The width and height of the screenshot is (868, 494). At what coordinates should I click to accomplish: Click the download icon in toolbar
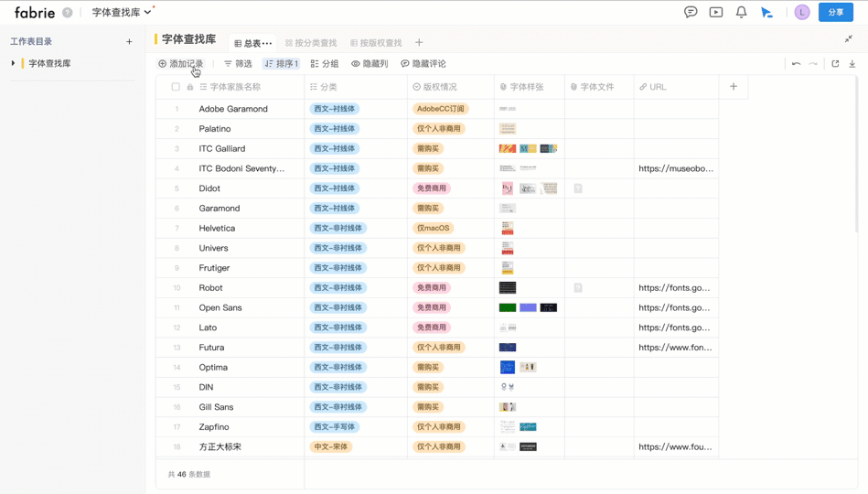click(x=852, y=64)
